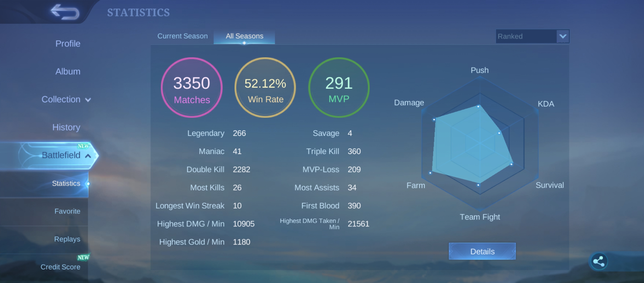This screenshot has width=644, height=283.
Task: Go to the Profile section
Action: (x=68, y=43)
